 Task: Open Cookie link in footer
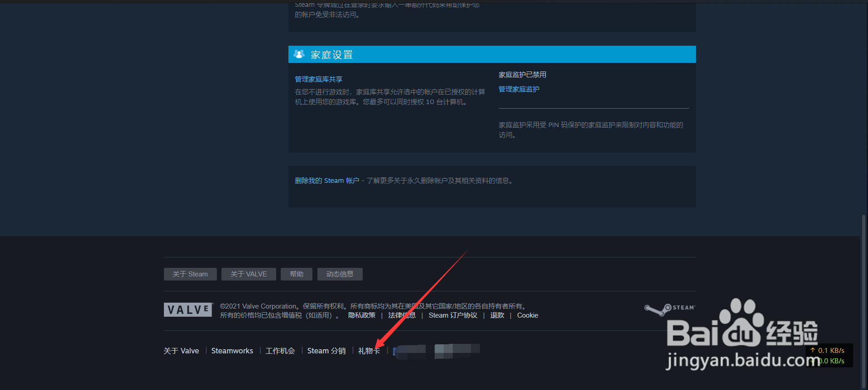(528, 315)
